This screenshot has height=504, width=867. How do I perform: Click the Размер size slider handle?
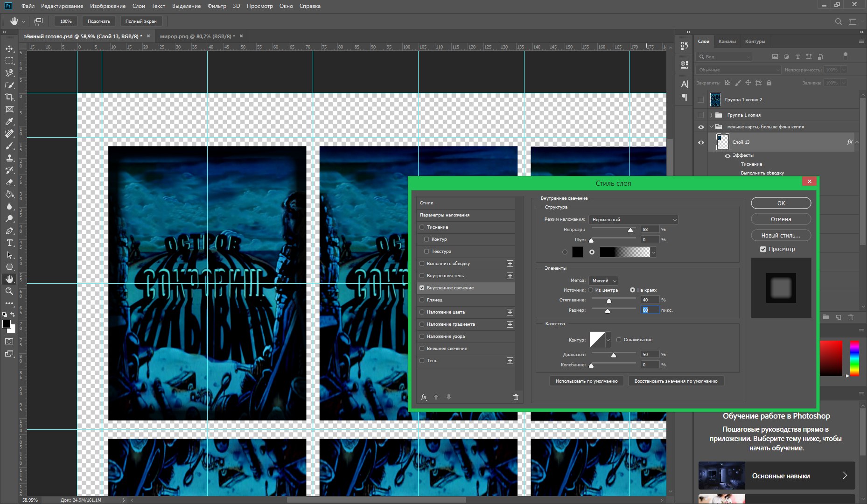608,311
